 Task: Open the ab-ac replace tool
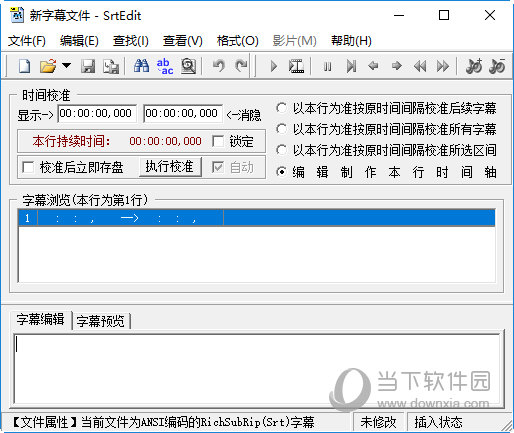(x=165, y=66)
